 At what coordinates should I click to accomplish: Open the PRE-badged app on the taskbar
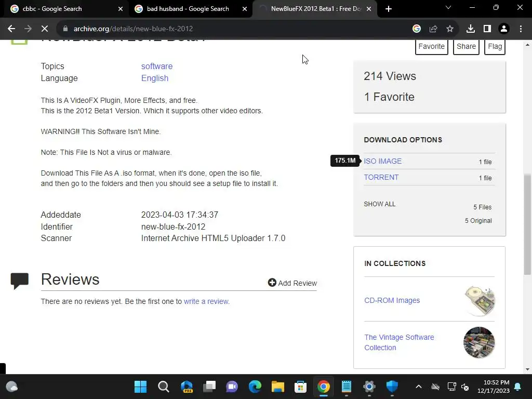[x=187, y=387]
